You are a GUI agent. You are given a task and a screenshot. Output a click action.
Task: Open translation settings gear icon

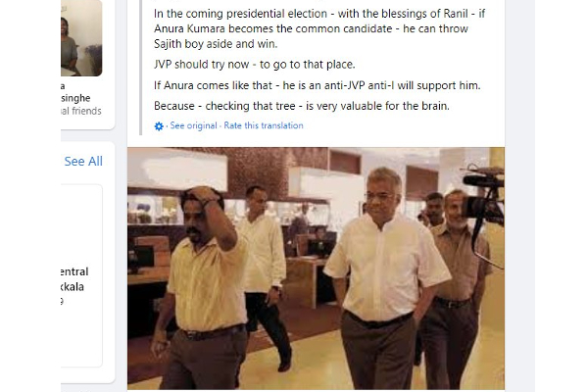click(x=159, y=126)
